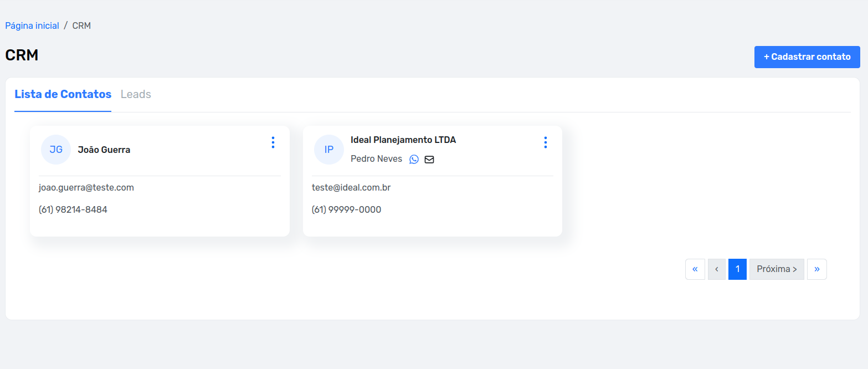Click phone number (61) 99999-0000
The image size is (868, 369).
coord(346,209)
